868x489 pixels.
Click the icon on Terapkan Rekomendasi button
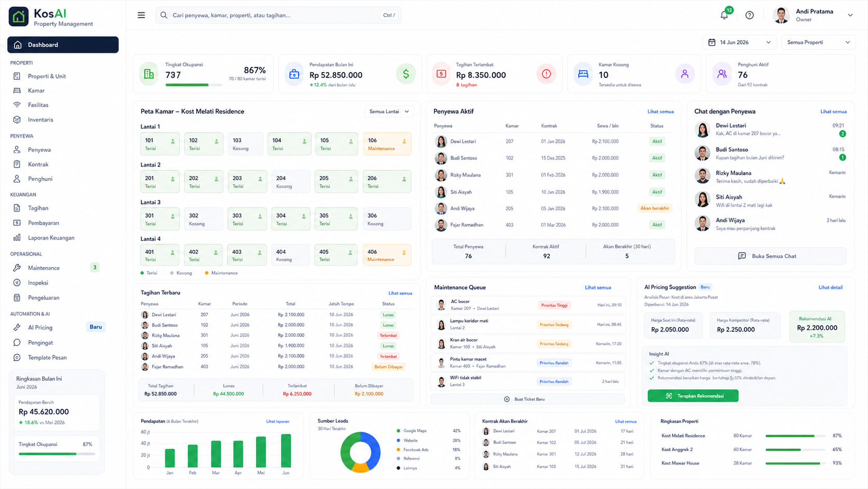click(669, 396)
